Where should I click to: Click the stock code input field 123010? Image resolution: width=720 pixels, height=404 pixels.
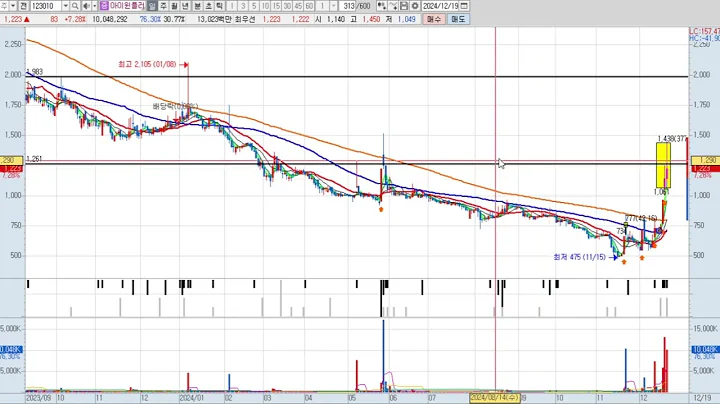[x=46, y=6]
